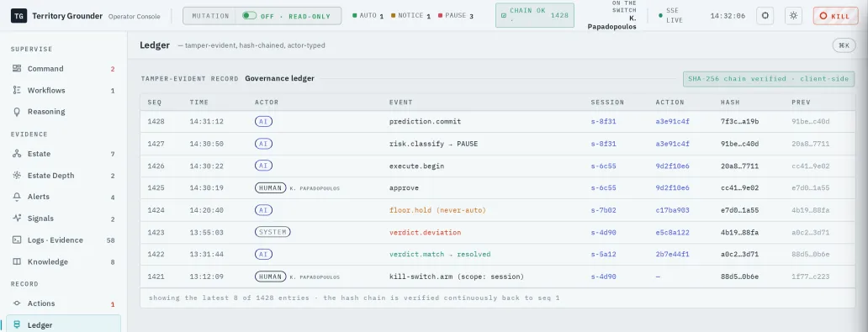Go to Knowledge base
Screen dimensions: 868x332
63,261
